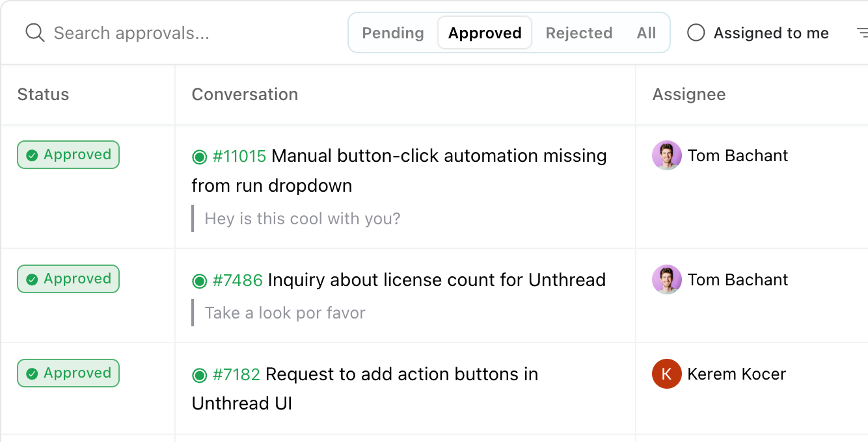The width and height of the screenshot is (868, 442).
Task: Open conversation #7182 link
Action: pyautogui.click(x=236, y=374)
